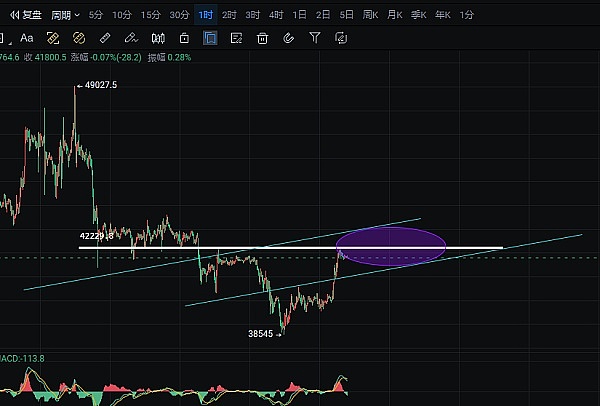Select the 4时 interval
This screenshot has width=600, height=406.
click(x=276, y=15)
